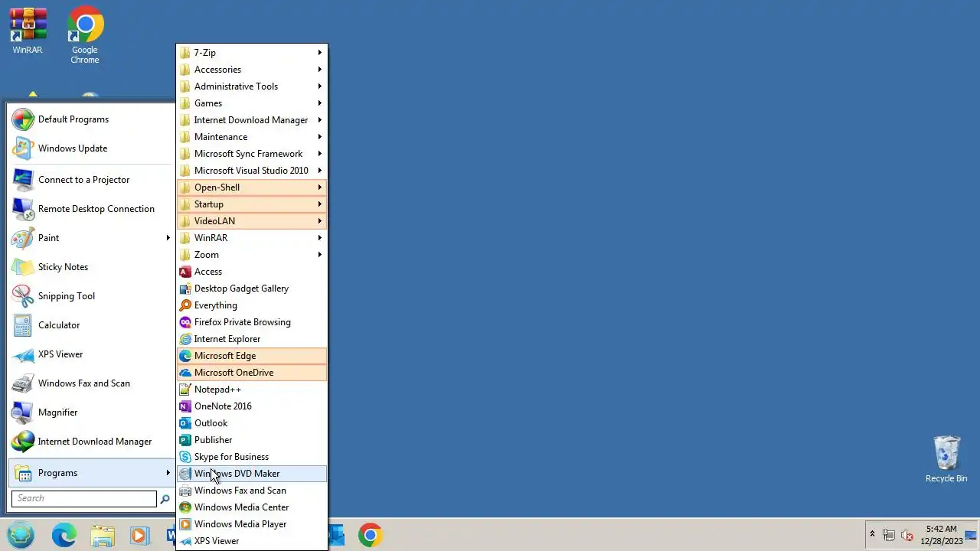Expand the VideoLAN folder
Screen dimensions: 980x551
252,221
